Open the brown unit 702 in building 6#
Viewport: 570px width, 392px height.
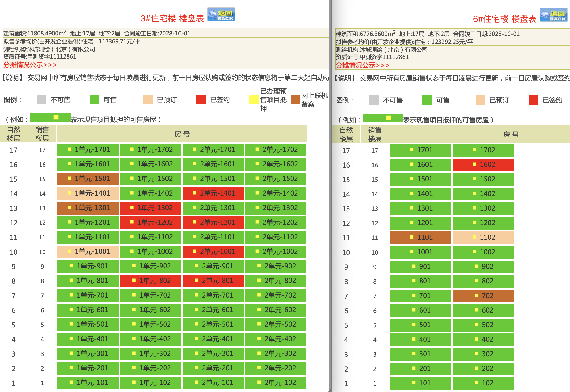(x=483, y=296)
